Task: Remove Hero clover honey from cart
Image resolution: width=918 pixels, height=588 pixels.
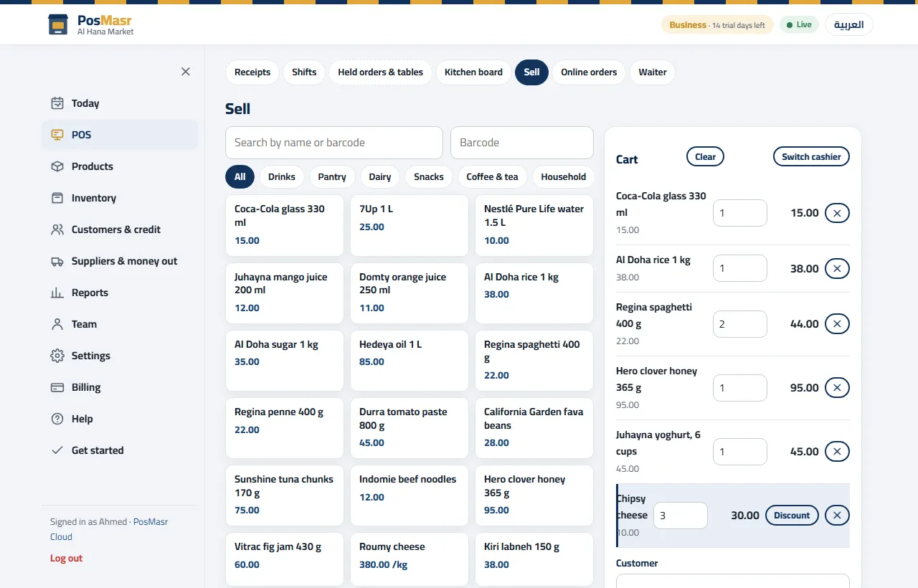Action: coord(837,388)
